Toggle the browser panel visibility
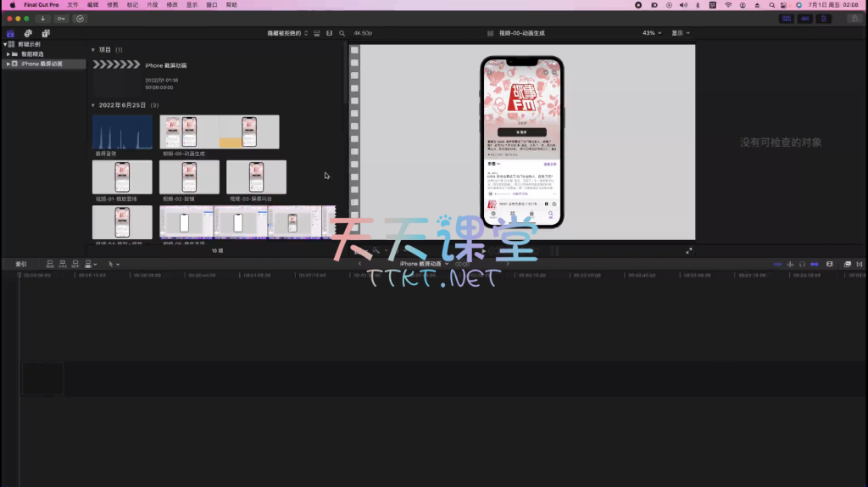The width and height of the screenshot is (868, 487). [x=787, y=18]
